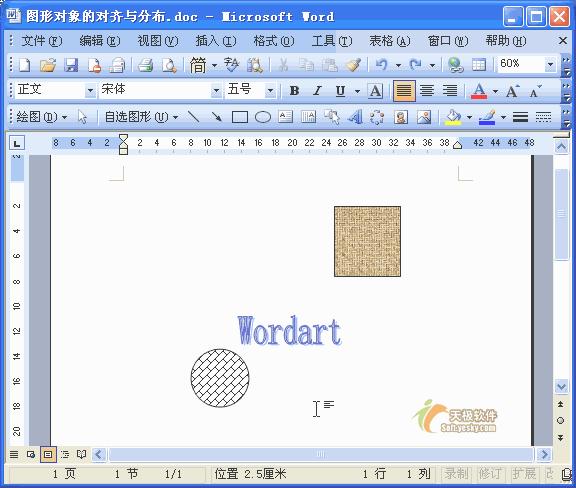Open the 绘图 Draw menu
Image resolution: width=576 pixels, height=488 pixels.
[x=42, y=117]
